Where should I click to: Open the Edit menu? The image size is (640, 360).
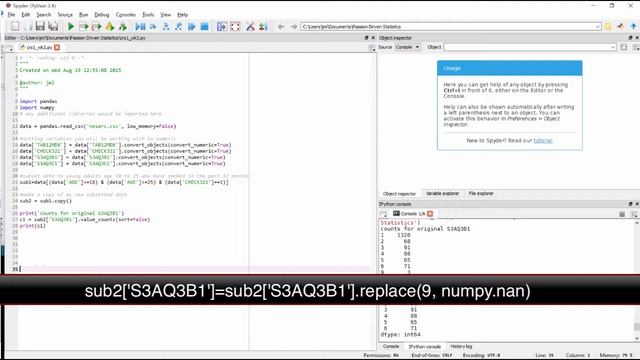tap(26, 15)
